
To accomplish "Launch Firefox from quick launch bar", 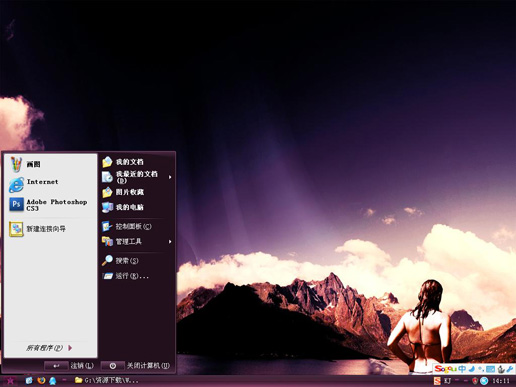I will (41, 380).
